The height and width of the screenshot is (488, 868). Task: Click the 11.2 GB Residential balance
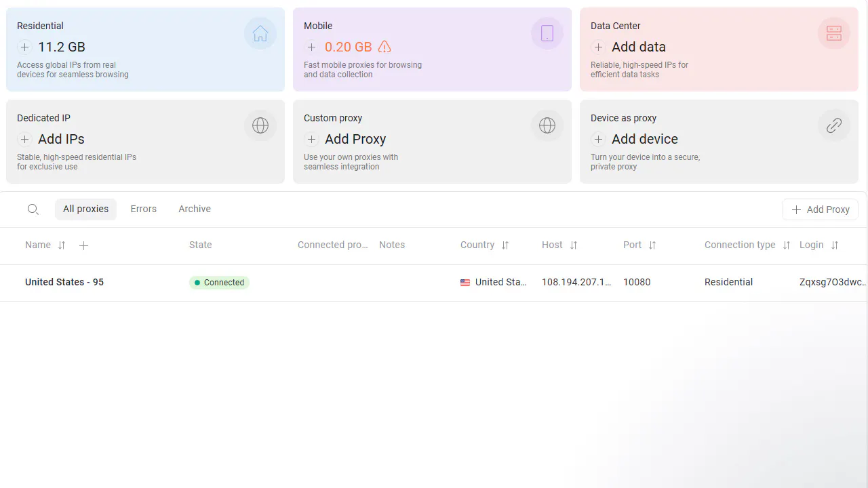pyautogui.click(x=62, y=47)
